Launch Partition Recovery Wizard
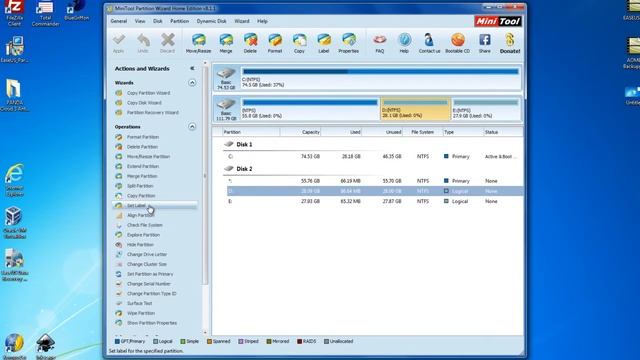640x360 pixels. (152, 113)
